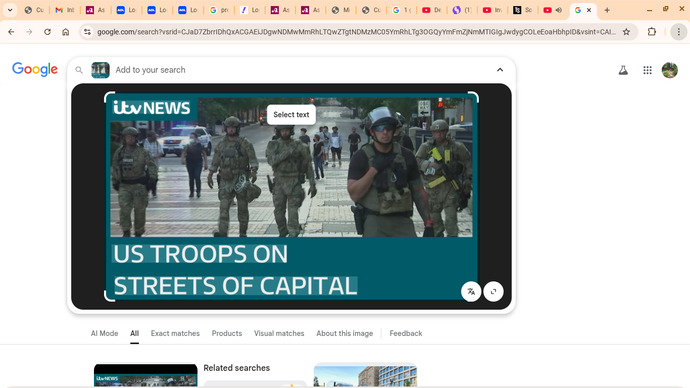
Task: Open the 'Products' tab
Action: (227, 333)
